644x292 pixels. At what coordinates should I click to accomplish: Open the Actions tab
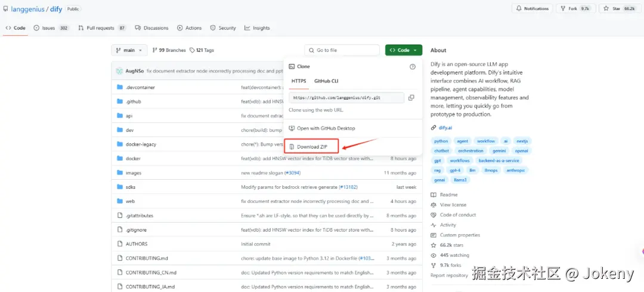190,28
